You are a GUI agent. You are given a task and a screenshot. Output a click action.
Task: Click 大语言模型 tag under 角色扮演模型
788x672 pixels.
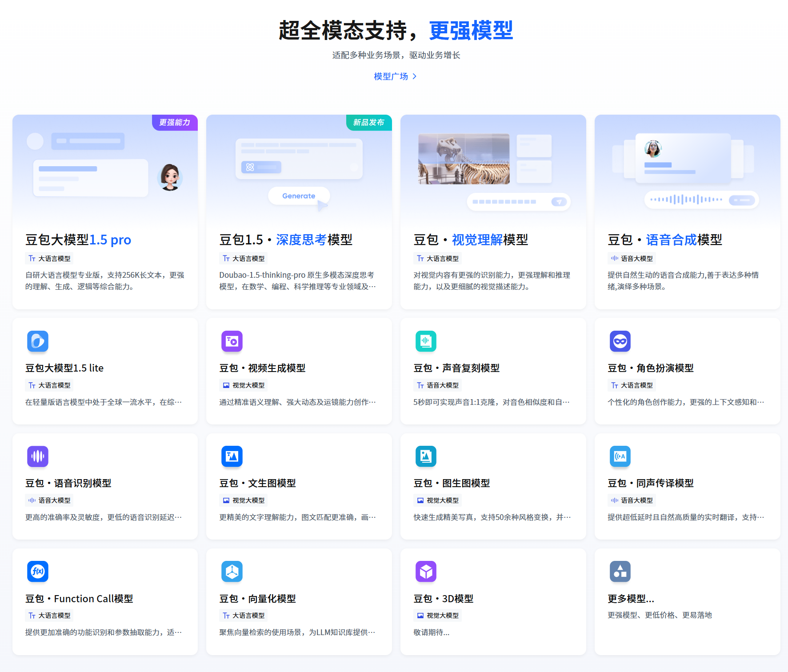(632, 385)
